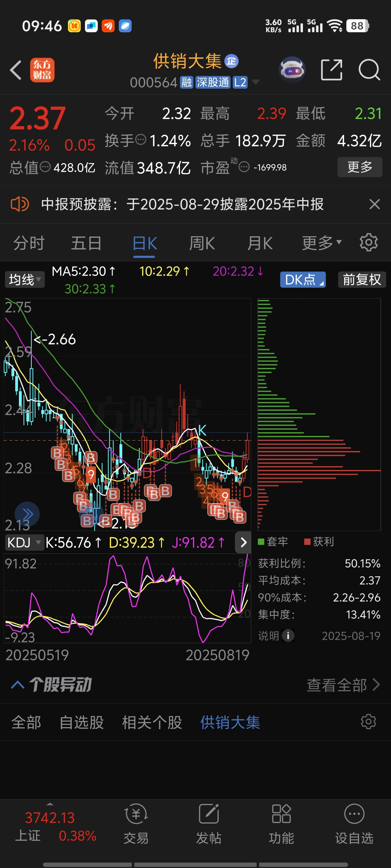
Task: Switch to 月K chart tab
Action: [x=260, y=243]
